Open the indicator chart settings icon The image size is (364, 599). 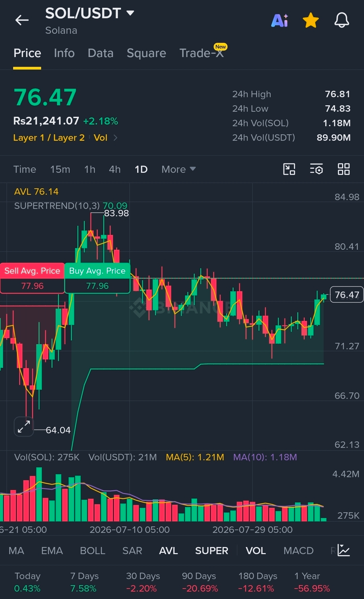(x=344, y=550)
